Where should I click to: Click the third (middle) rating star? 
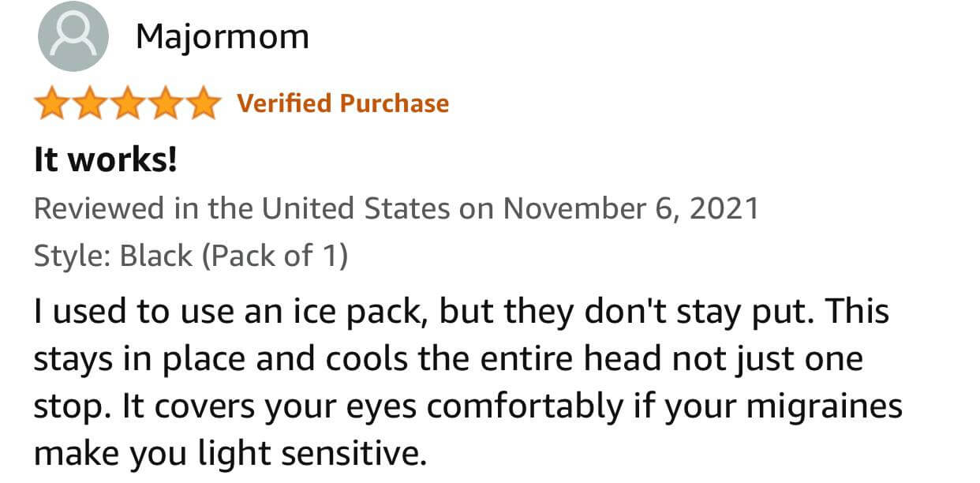point(127,104)
